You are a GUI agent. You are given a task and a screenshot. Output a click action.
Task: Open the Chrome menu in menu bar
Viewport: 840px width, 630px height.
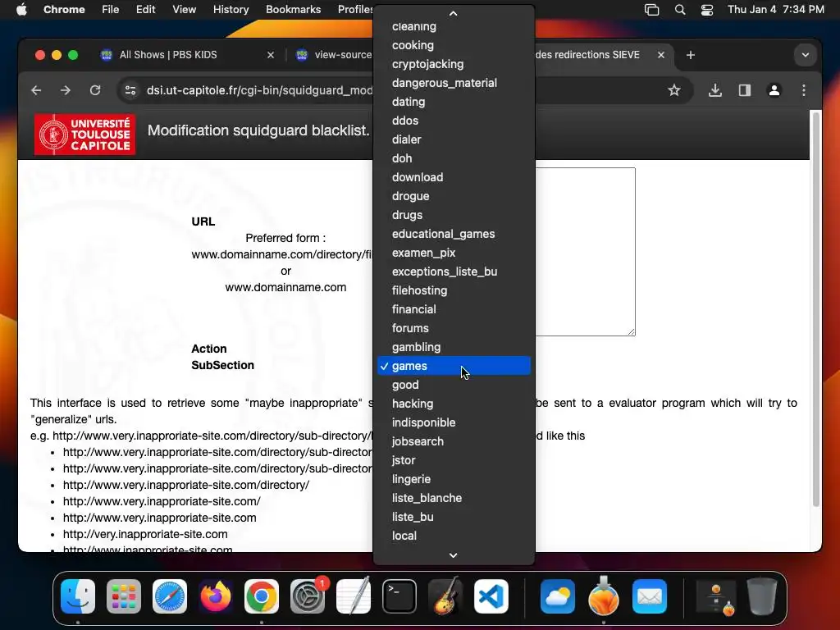(64, 10)
